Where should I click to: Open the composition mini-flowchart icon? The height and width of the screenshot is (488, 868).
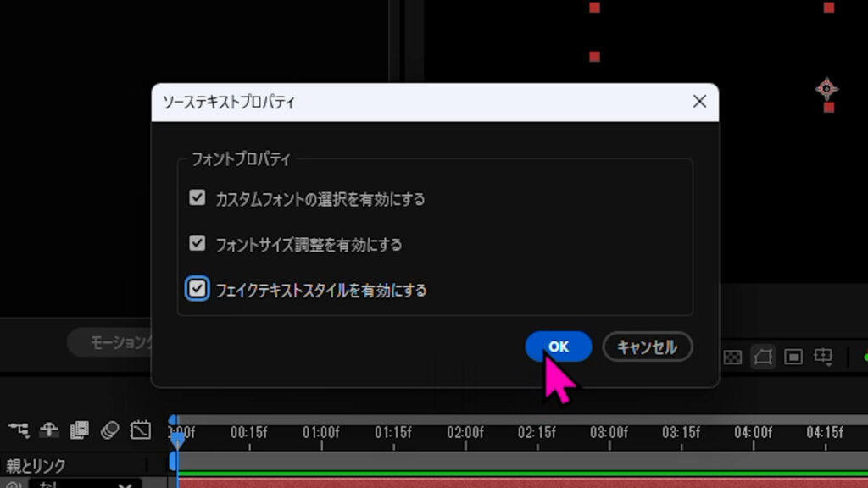point(18,430)
